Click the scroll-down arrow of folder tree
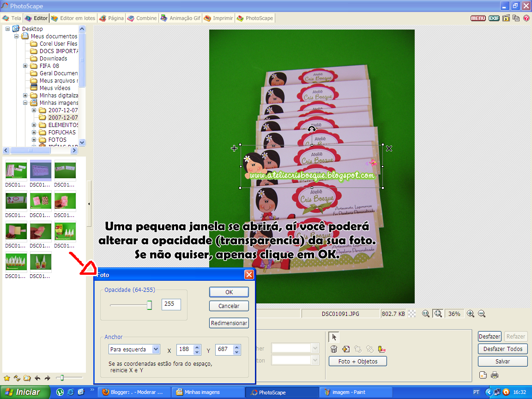The image size is (532, 399). pyautogui.click(x=82, y=142)
